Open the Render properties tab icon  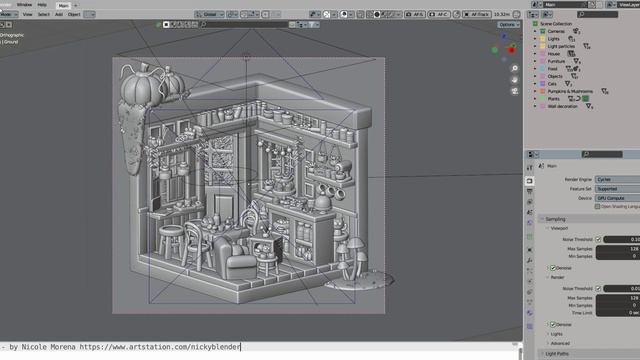529,181
